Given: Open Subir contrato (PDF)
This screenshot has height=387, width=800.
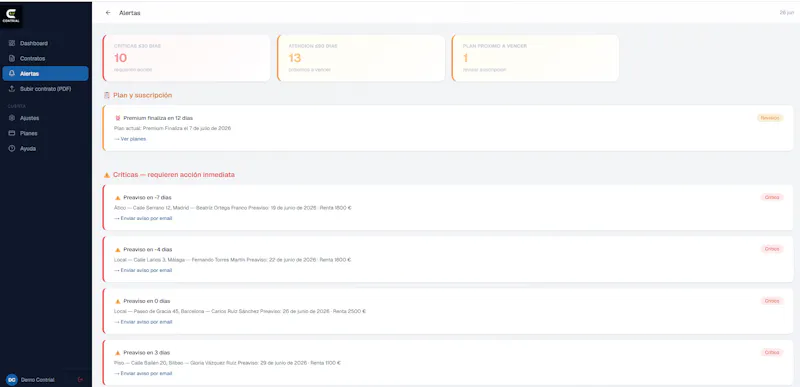Looking at the screenshot, I should coord(45,89).
